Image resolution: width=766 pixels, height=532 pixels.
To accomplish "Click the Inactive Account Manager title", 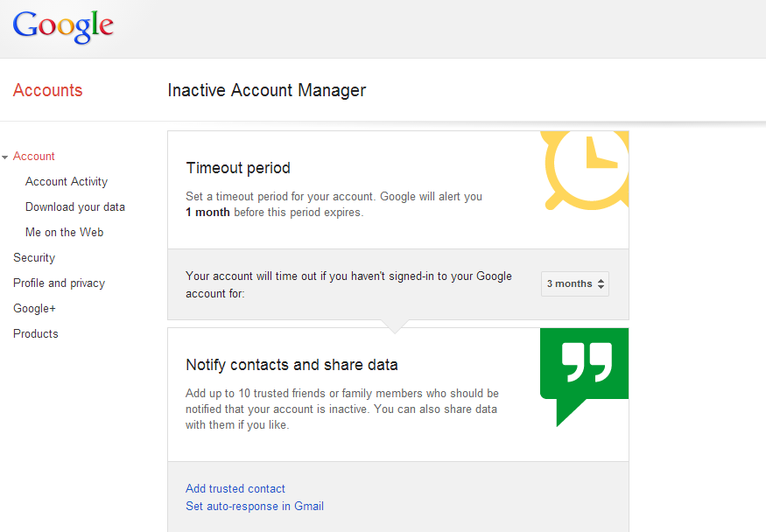I will (267, 90).
